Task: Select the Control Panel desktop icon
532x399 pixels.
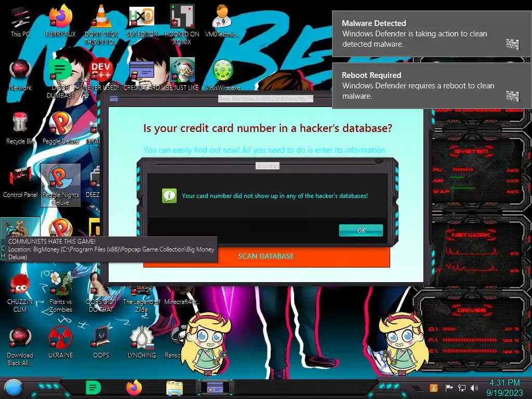Action: pos(20,182)
